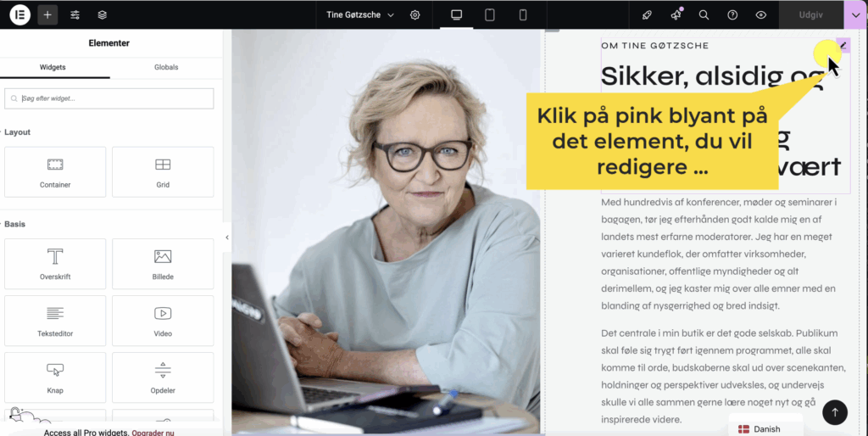868x436 pixels.
Task: Click the pink pencil edit handle
Action: pos(843,46)
